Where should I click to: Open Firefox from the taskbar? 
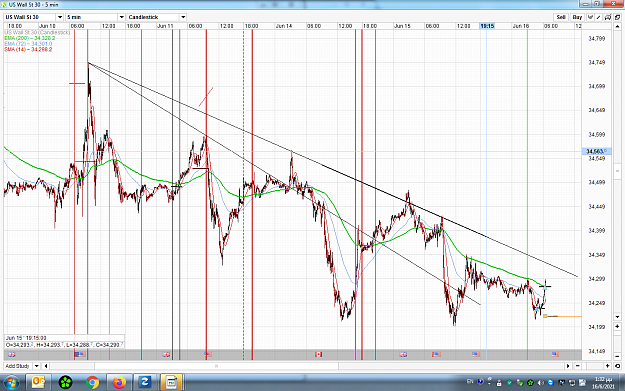tap(119, 383)
